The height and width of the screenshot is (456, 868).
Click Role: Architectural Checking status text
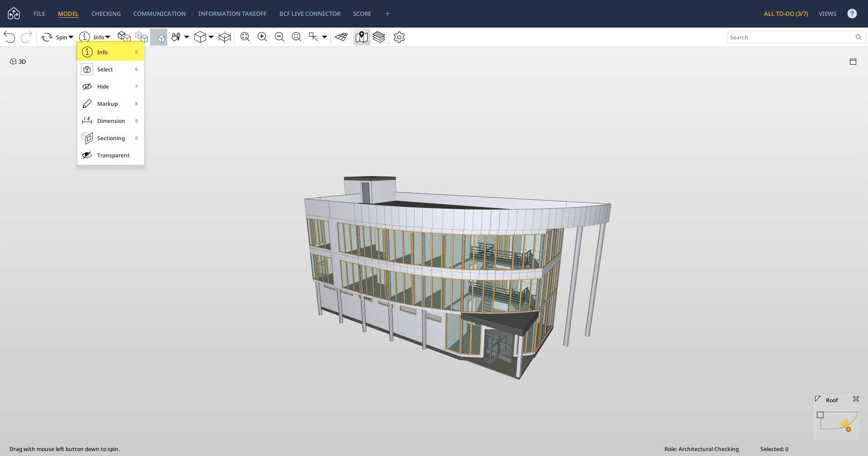[x=702, y=449]
